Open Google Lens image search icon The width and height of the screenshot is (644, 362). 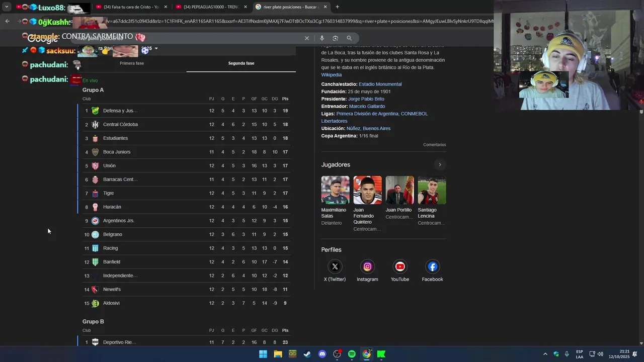pos(335,38)
